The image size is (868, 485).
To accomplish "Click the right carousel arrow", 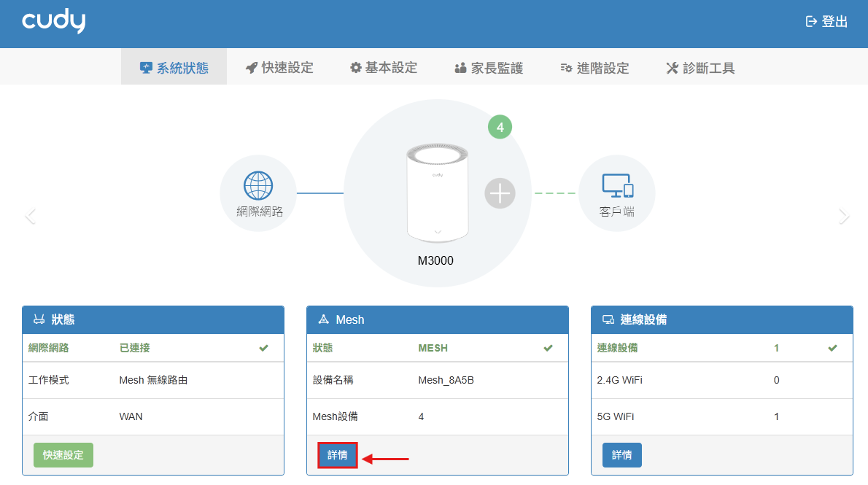I will (x=843, y=216).
